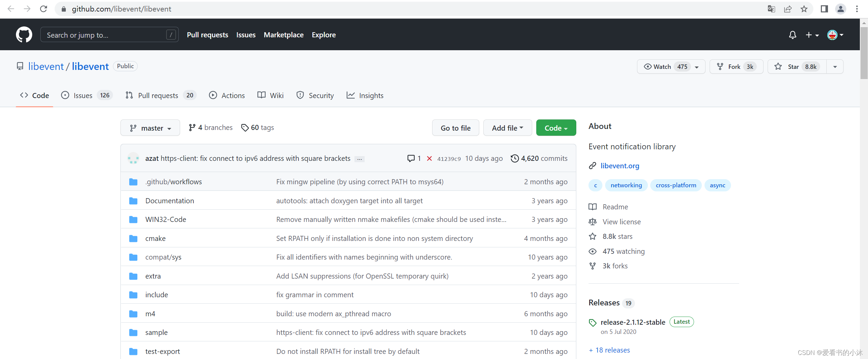Star the repository
868x359 pixels.
tap(797, 67)
